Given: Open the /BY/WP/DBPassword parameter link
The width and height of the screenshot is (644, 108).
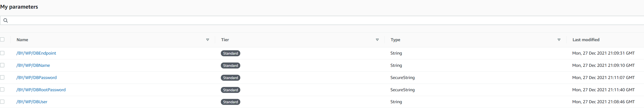Looking at the screenshot, I should (36, 78).
